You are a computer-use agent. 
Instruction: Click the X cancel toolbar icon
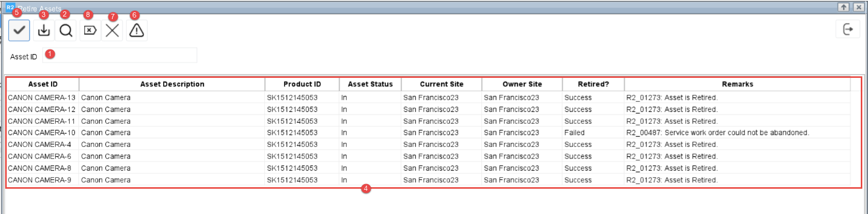[x=112, y=30]
